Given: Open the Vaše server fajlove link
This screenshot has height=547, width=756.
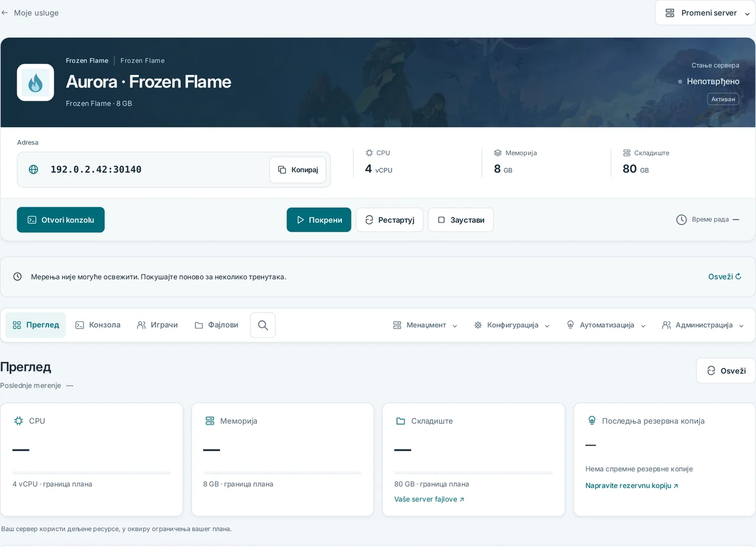Looking at the screenshot, I should (429, 499).
